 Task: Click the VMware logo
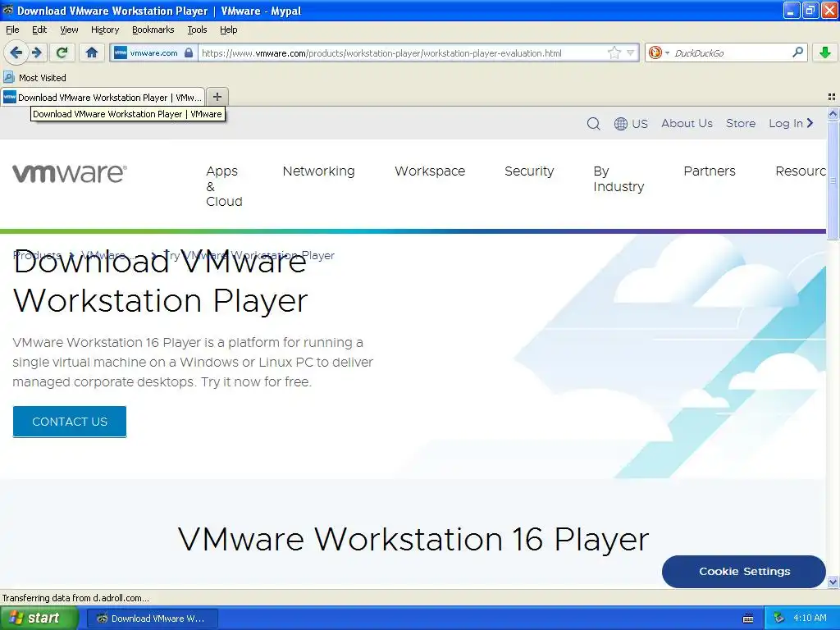coord(70,173)
